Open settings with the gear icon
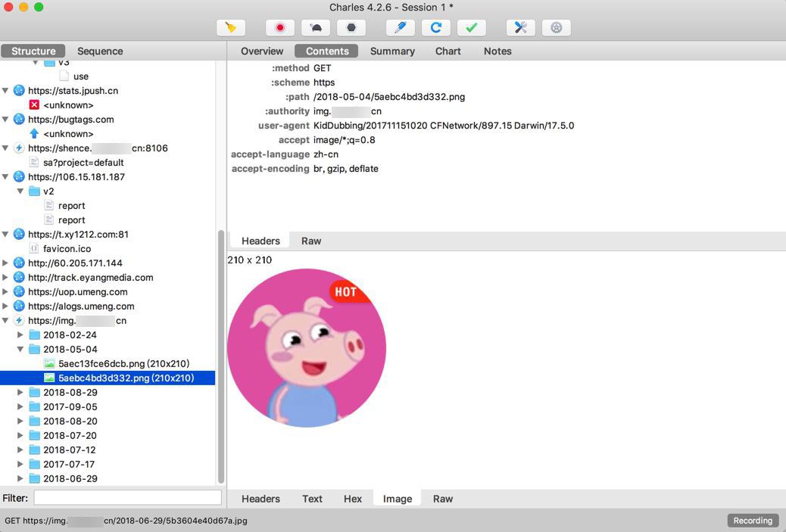The height and width of the screenshot is (532, 786). coord(557,27)
